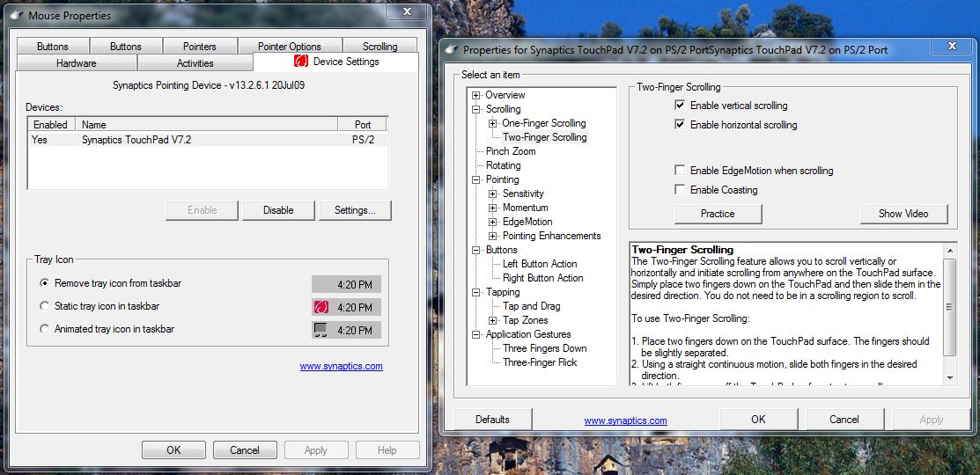Click the Defaults button
The height and width of the screenshot is (475, 980).
point(492,420)
